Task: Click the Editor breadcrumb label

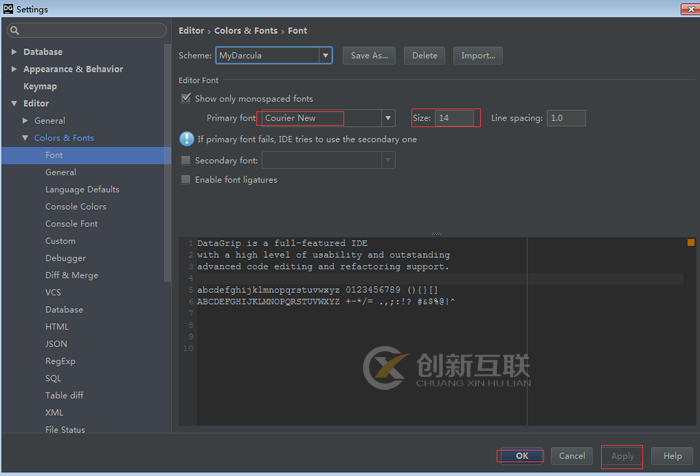Action: (x=191, y=30)
